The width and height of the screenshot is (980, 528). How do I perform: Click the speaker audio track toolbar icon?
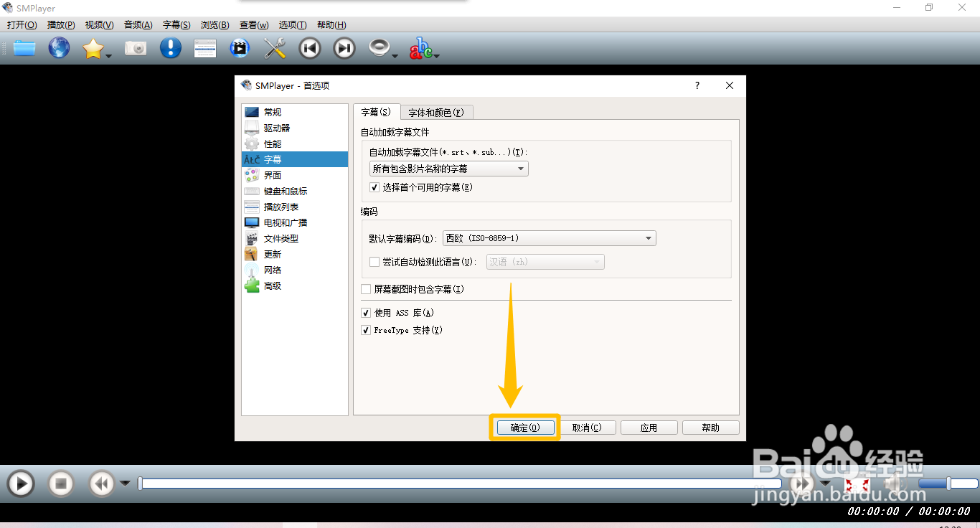pyautogui.click(x=379, y=48)
